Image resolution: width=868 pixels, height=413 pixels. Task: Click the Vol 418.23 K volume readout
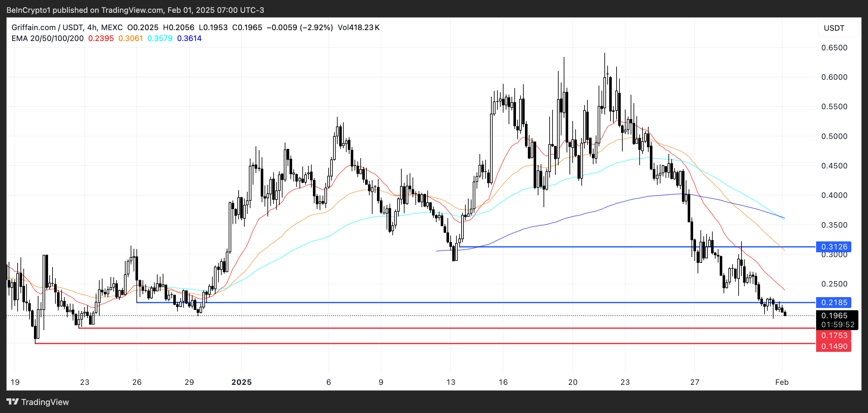358,27
